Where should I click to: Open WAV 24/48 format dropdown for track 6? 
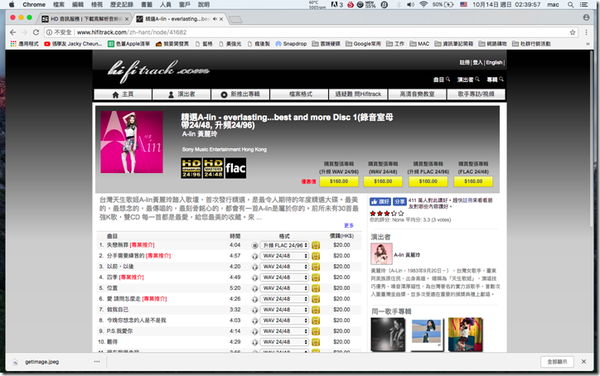[284, 299]
